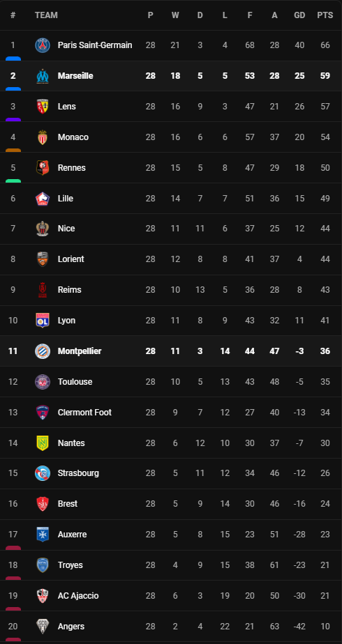Click the Montpellier club logo

(43, 351)
